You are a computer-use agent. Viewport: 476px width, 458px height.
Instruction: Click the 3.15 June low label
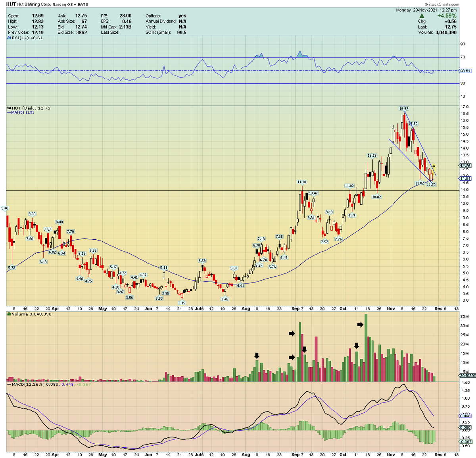coord(182,303)
